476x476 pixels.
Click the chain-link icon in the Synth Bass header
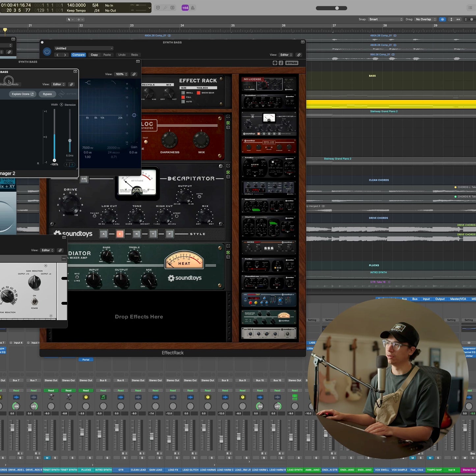(299, 55)
